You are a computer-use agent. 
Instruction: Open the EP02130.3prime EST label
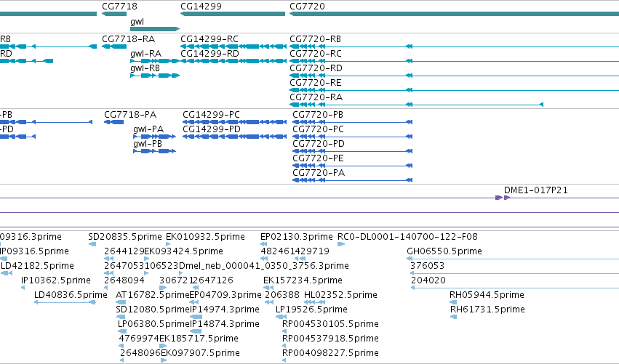(x=297, y=237)
